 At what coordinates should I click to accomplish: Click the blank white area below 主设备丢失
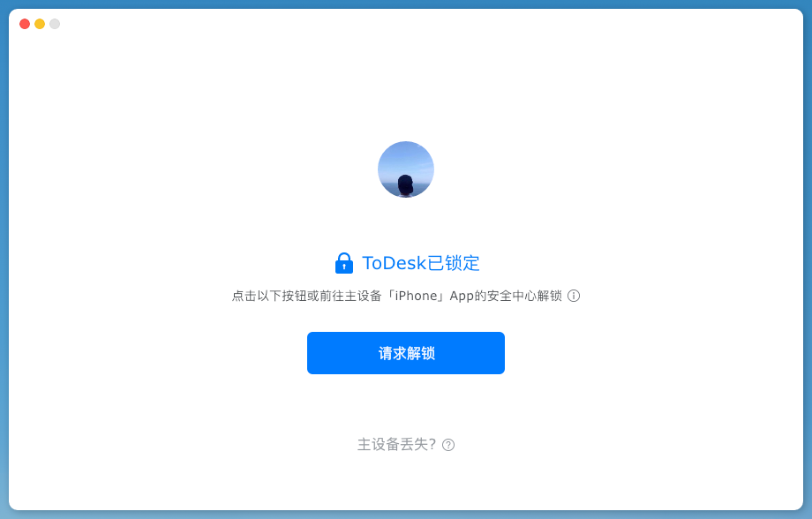(406, 482)
